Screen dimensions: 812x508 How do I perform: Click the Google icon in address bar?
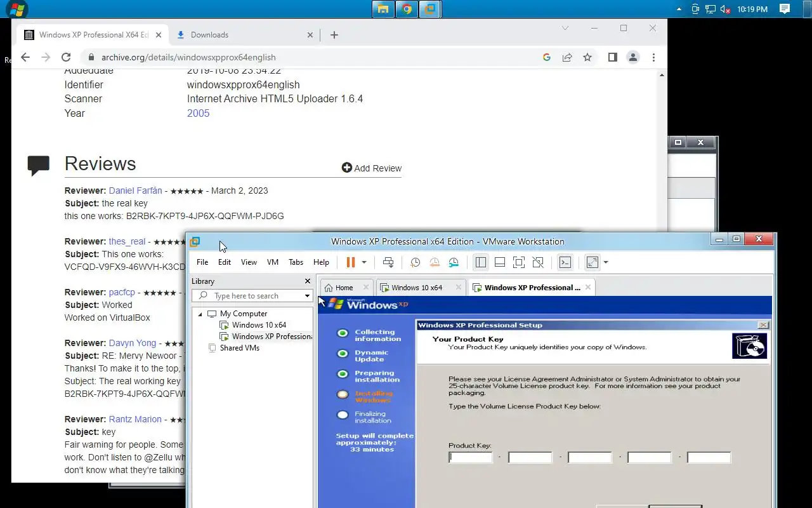point(547,57)
